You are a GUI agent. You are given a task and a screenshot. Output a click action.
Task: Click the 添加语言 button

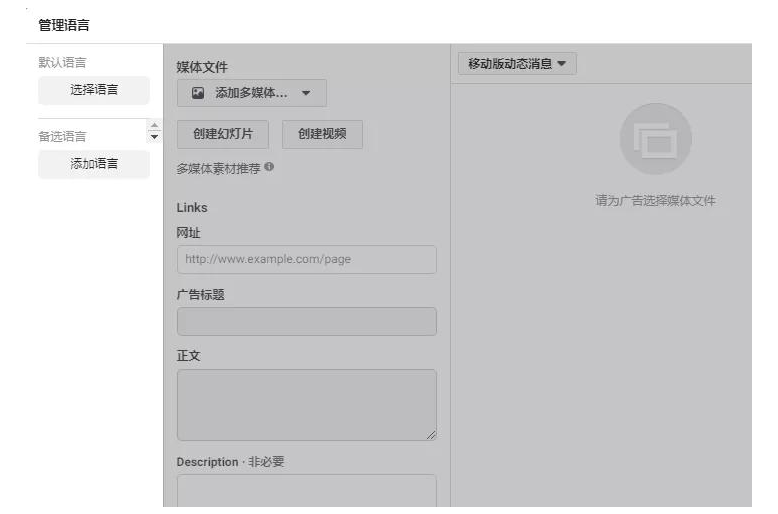[94, 164]
